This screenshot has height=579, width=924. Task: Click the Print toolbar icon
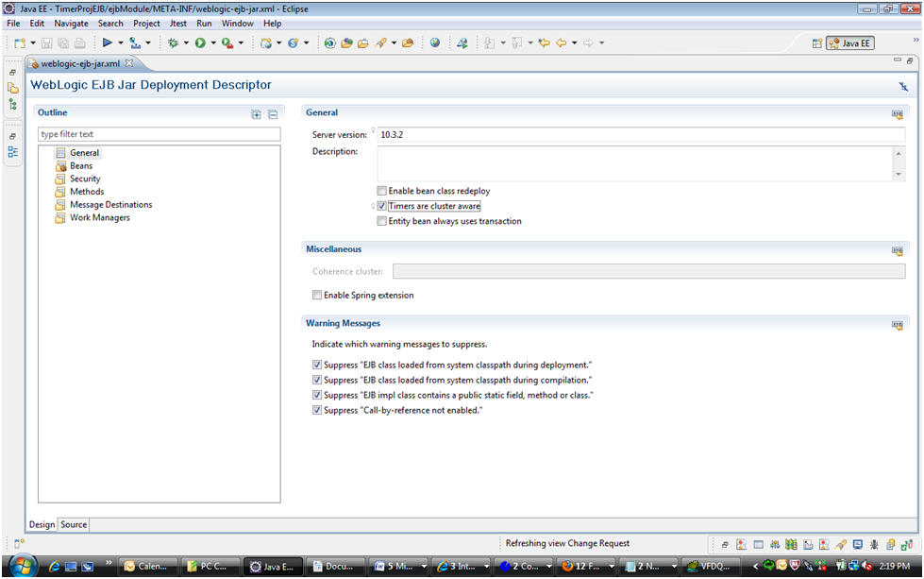click(79, 43)
